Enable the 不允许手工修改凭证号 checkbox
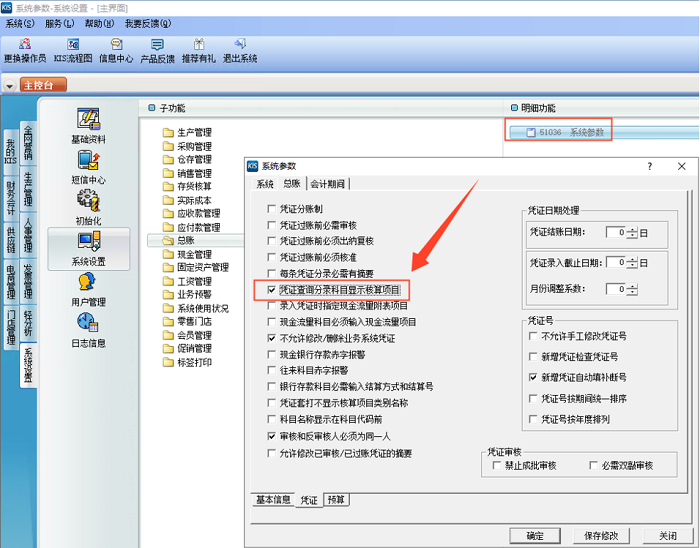This screenshot has height=548, width=700. point(533,336)
